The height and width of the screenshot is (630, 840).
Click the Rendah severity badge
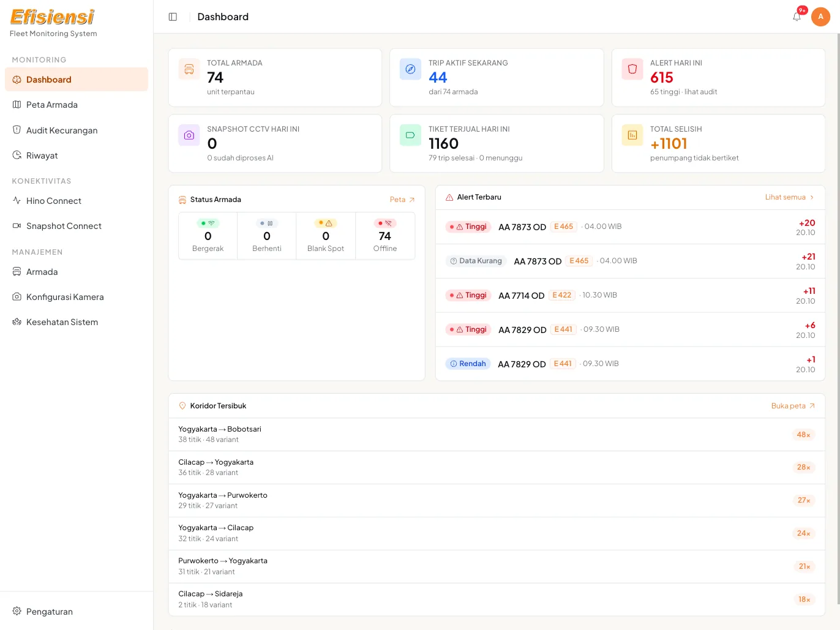pyautogui.click(x=468, y=364)
